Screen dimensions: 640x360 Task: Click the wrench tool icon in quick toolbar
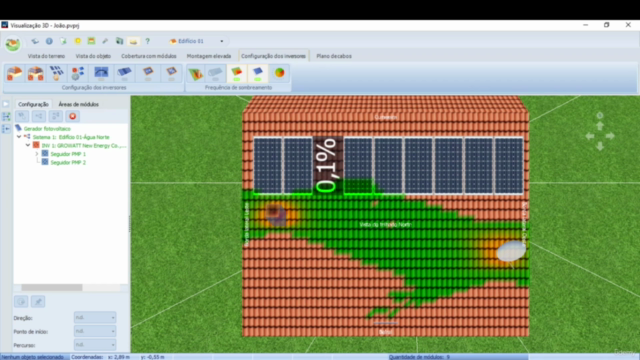105,41
